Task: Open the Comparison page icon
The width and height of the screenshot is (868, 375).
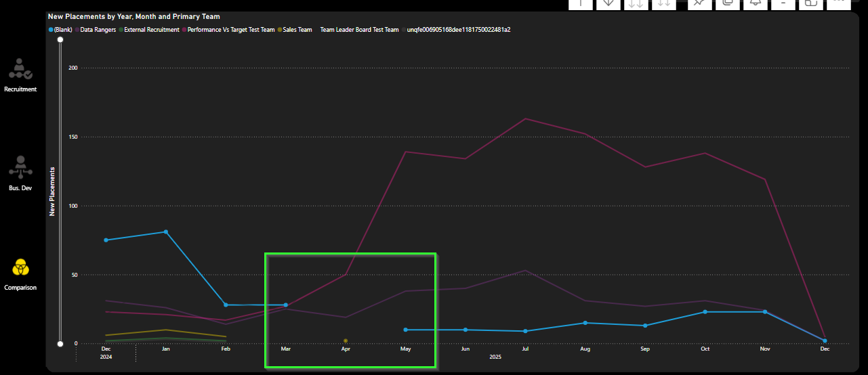Action: (20, 268)
